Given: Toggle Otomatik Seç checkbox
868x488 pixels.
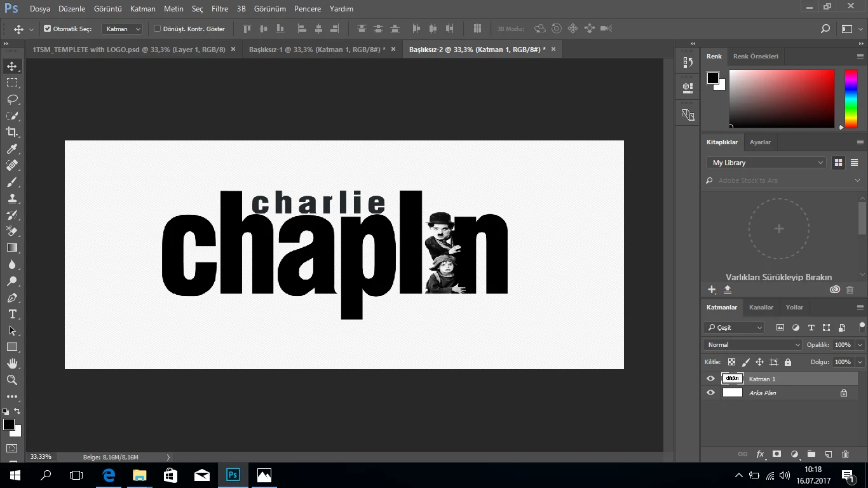Looking at the screenshot, I should pos(47,29).
